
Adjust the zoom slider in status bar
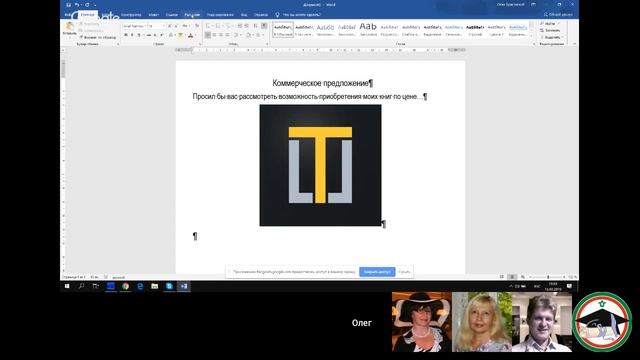[548, 277]
